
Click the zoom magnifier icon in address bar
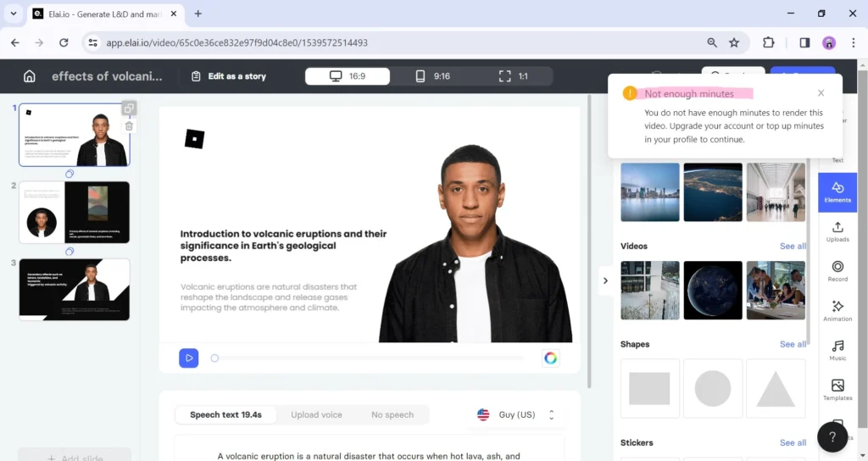coord(712,42)
